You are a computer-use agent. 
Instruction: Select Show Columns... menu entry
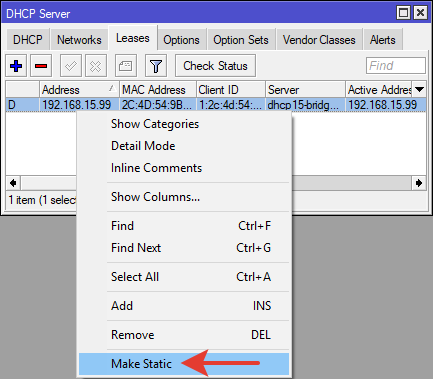tap(155, 197)
